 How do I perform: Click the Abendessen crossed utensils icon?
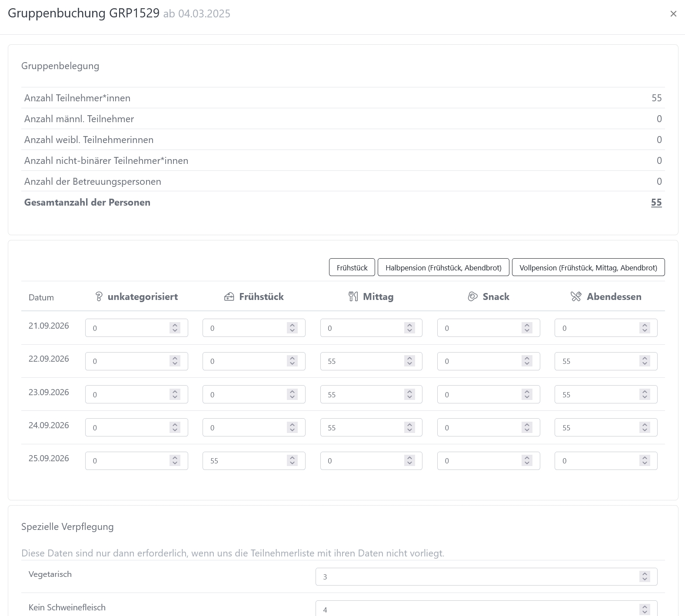click(576, 296)
